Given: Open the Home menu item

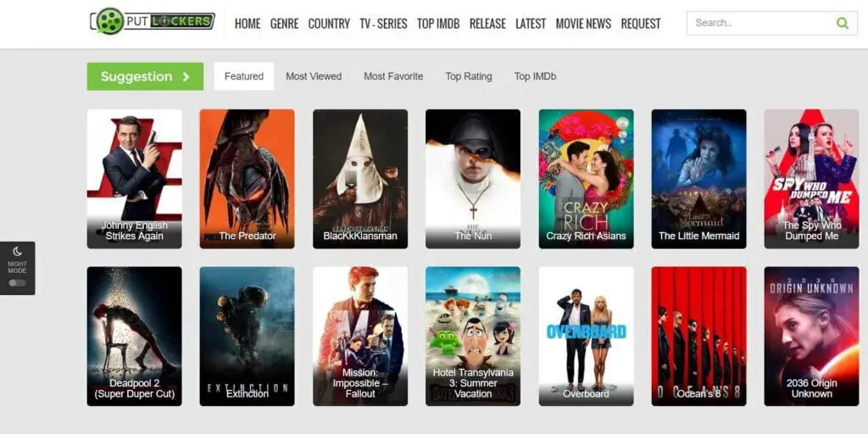Looking at the screenshot, I should point(248,24).
